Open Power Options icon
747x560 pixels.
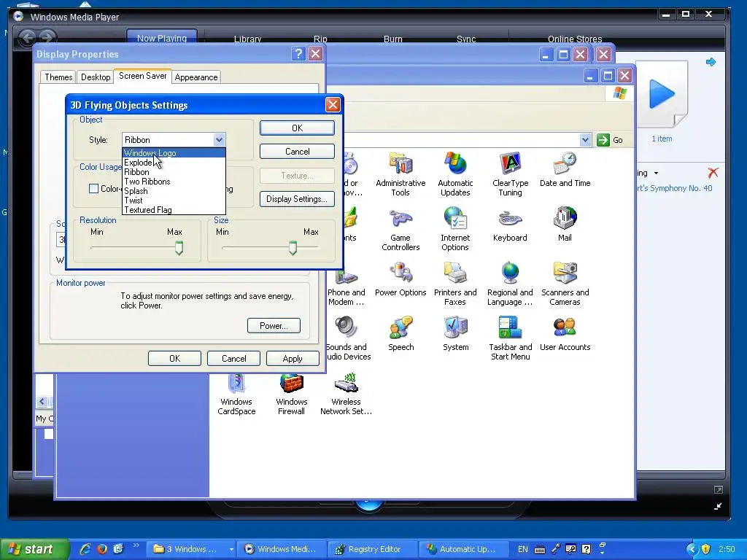coord(400,279)
